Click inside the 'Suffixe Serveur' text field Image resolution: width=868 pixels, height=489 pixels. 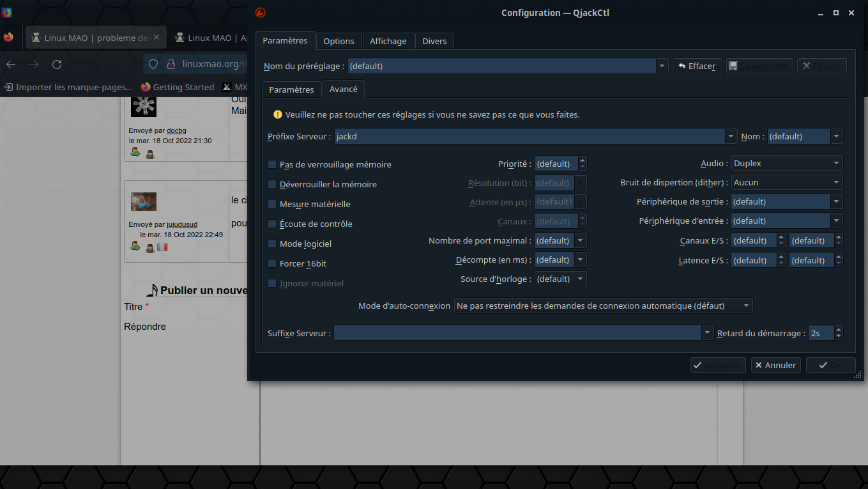(x=517, y=333)
